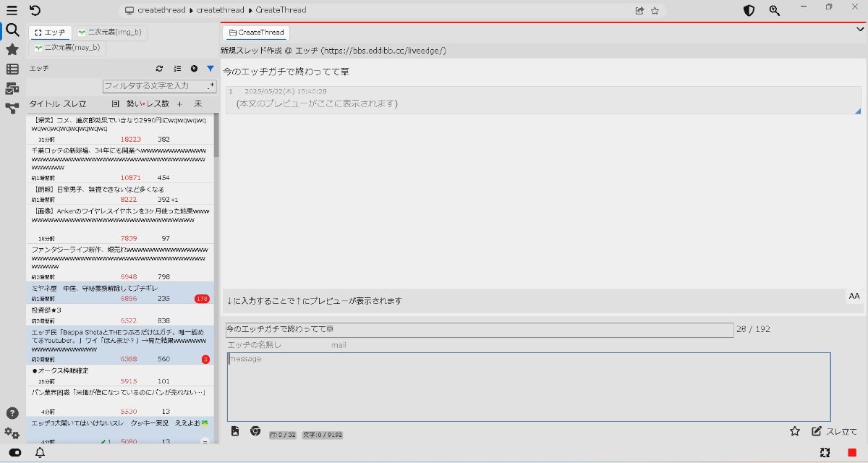Toggle the switch in bottom-left status bar
Screen dimensions: 868x463
(15, 453)
